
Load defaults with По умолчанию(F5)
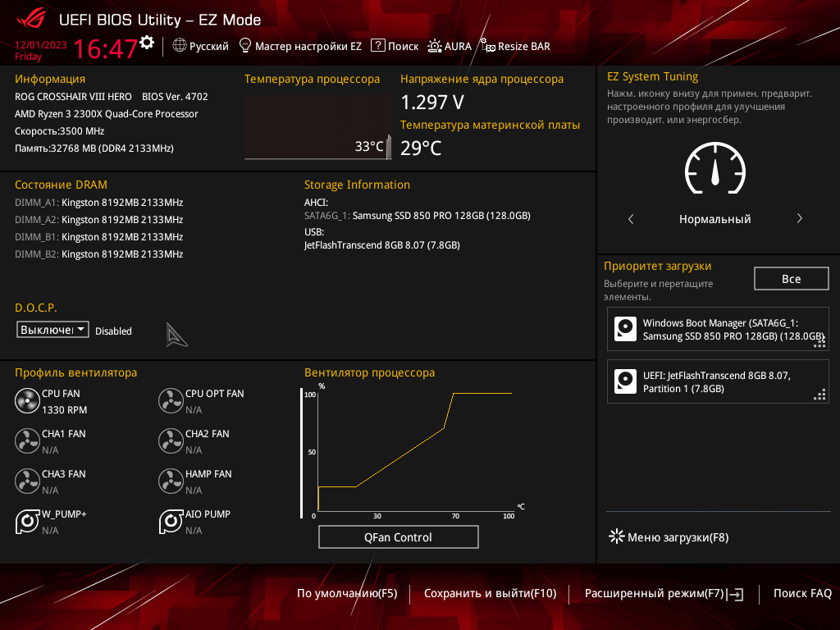(x=347, y=593)
